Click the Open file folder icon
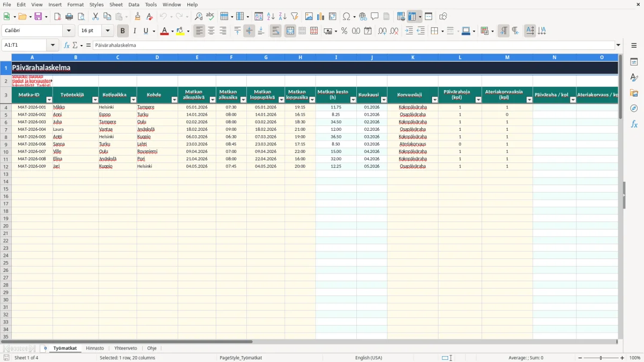 (22, 16)
